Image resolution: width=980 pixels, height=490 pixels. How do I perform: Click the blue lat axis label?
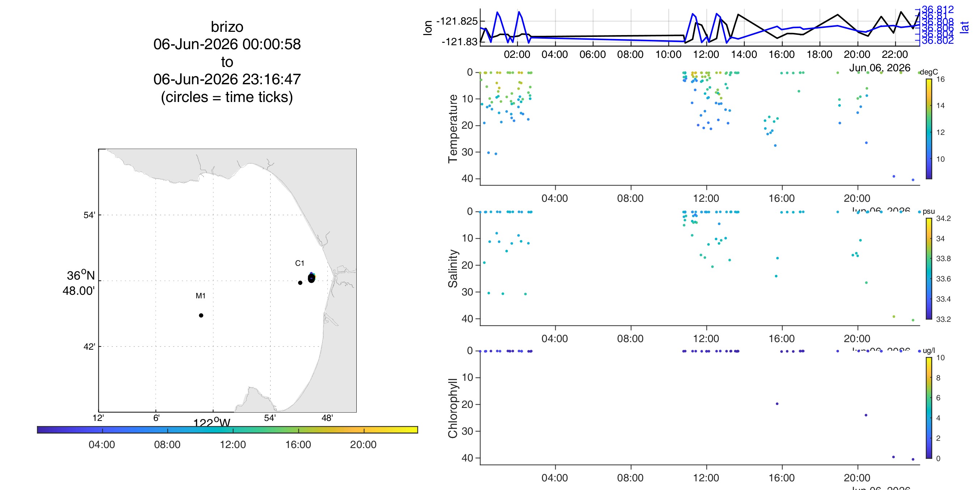tap(964, 27)
